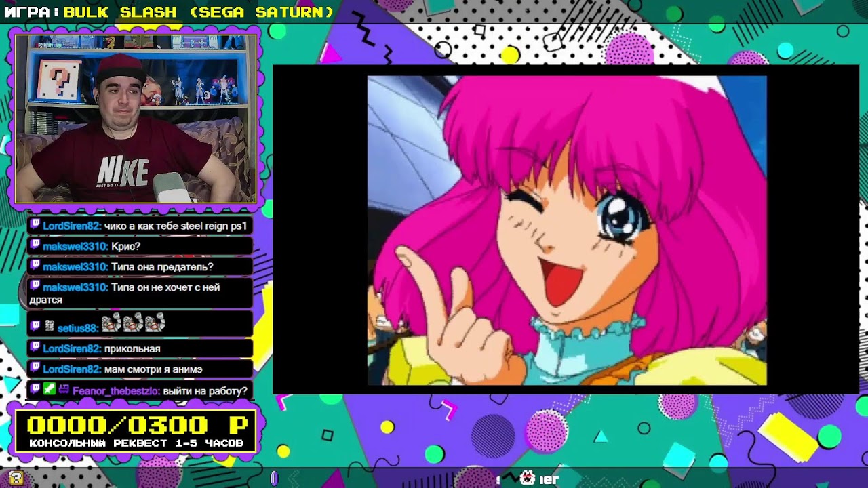Click the purple badge left of Feanor_thebestzlo name
Viewport: 868px width, 488px height.
pos(63,390)
